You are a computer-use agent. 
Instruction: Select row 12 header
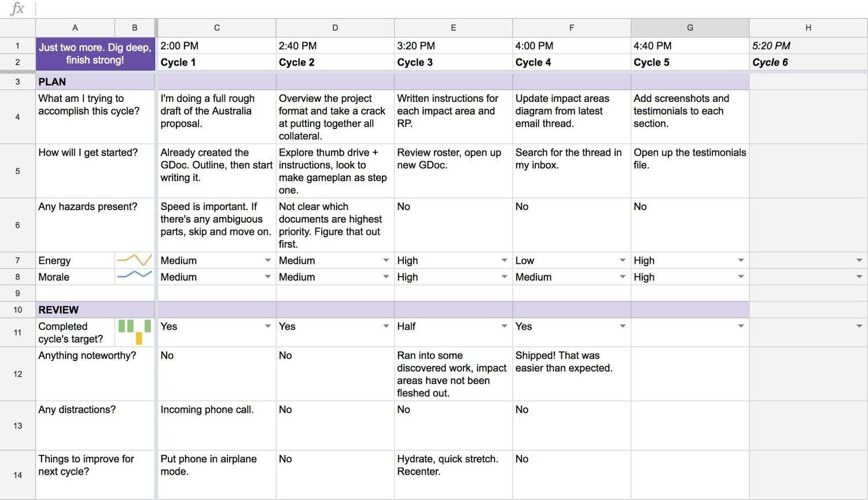coord(17,374)
